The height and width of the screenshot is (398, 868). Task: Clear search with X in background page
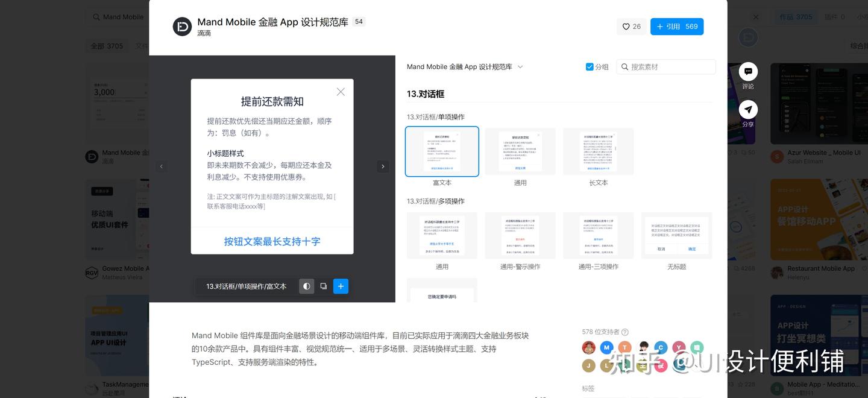pos(756,17)
